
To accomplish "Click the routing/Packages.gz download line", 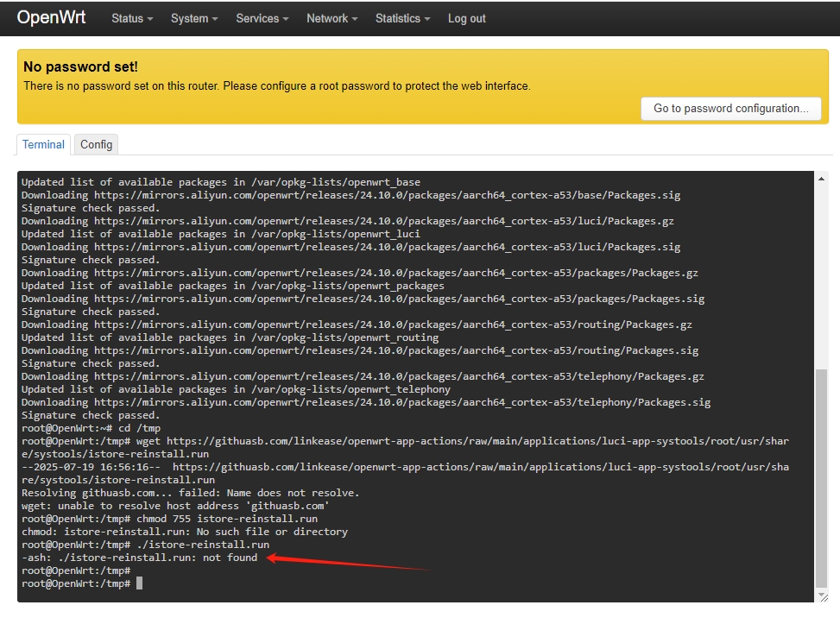I will coord(357,325).
